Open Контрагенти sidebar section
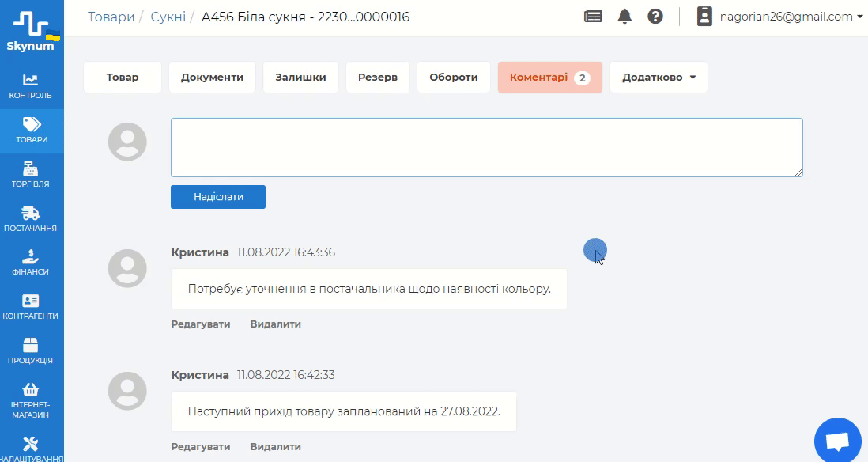Screen dimensions: 868x462 point(31,308)
